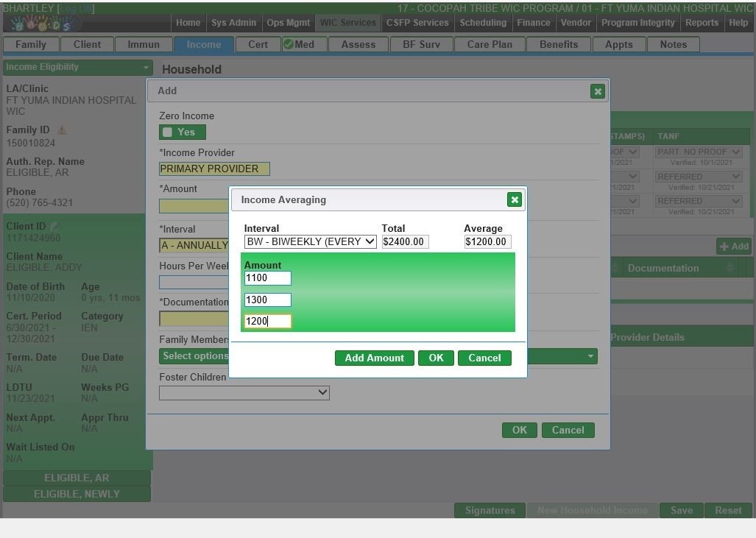
Task: Click Cancel in Income Averaging dialog
Action: [484, 358]
